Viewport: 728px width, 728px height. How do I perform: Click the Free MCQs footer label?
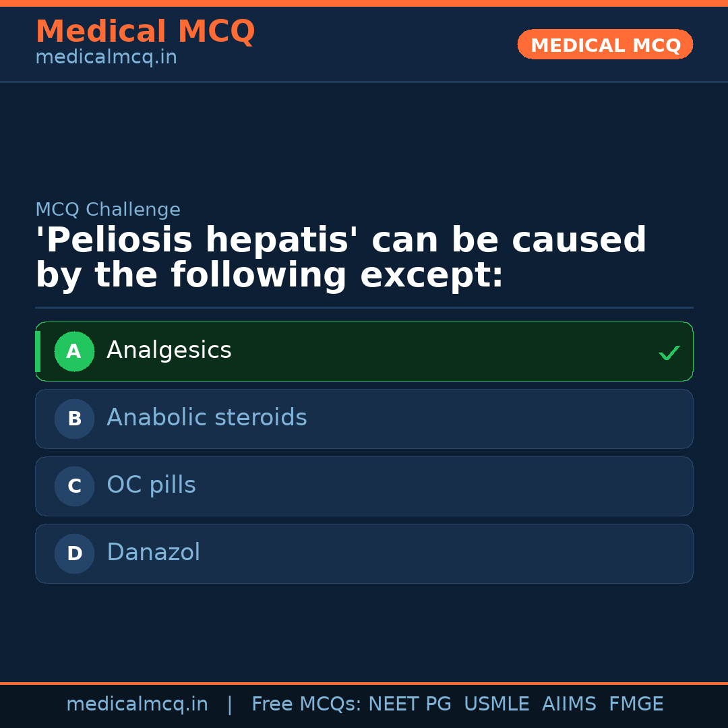(307, 704)
